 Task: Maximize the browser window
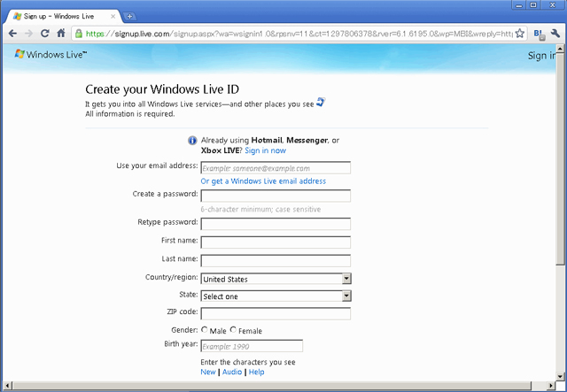[x=533, y=4]
